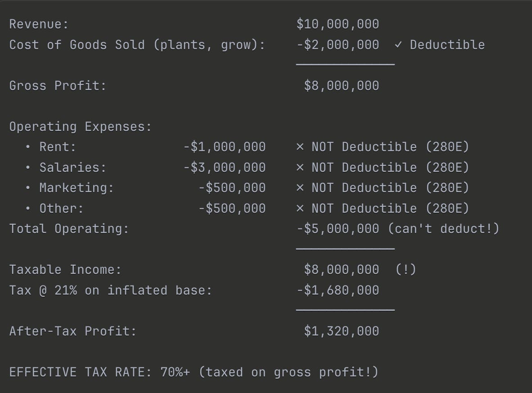Image resolution: width=532 pixels, height=393 pixels.
Task: Click the After-Tax Profit $1,320,000 value
Action: tap(341, 331)
